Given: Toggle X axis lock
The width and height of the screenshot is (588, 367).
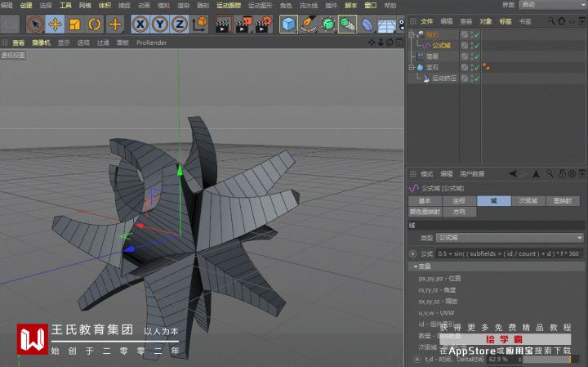Looking at the screenshot, I should [x=140, y=25].
